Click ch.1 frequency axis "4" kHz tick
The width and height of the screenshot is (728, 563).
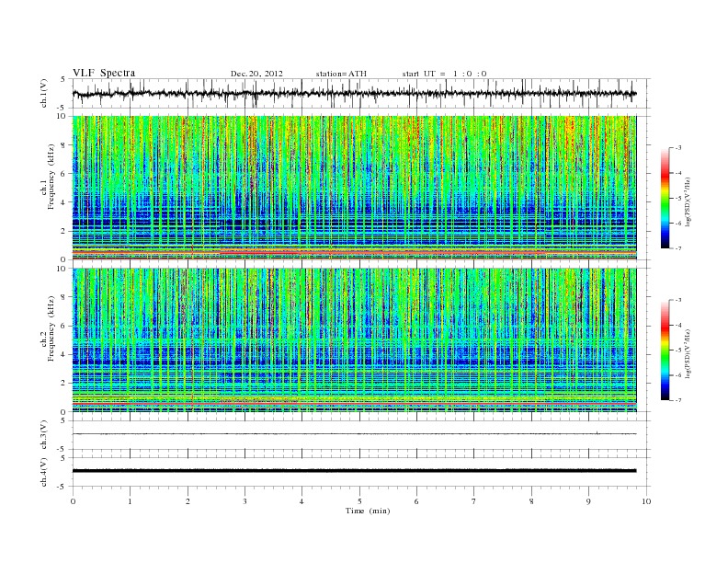tap(63, 202)
